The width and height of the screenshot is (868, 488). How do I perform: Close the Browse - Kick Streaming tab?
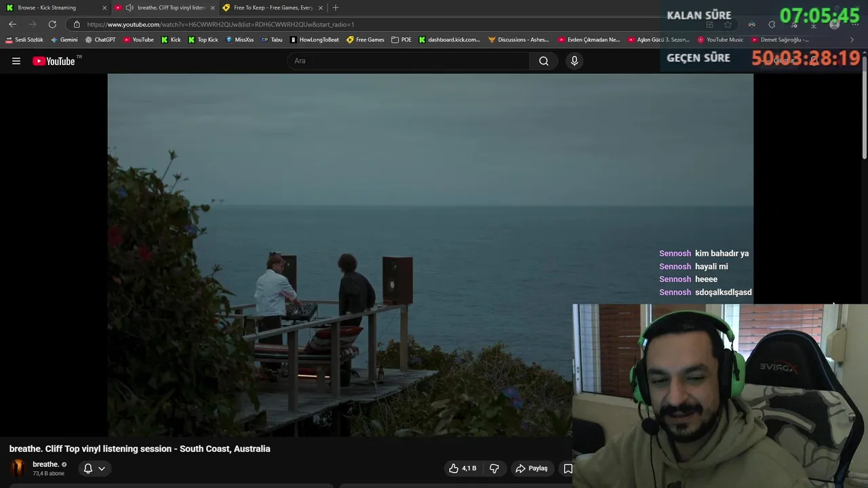(104, 7)
